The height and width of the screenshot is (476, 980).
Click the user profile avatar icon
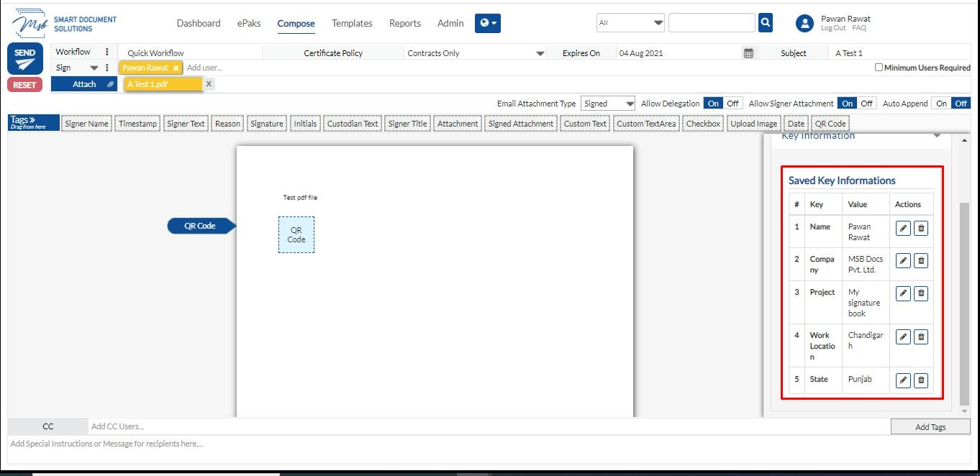click(804, 24)
